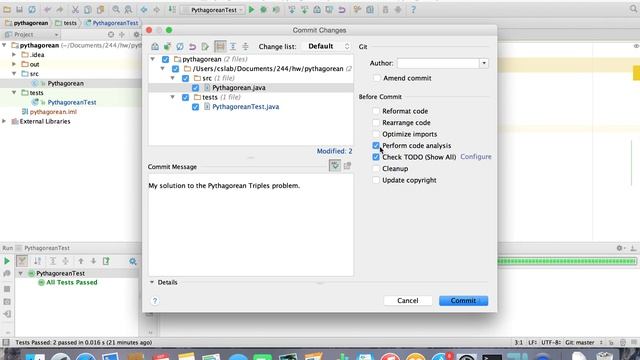The height and width of the screenshot is (360, 640).
Task: Click the Commit button
Action: point(463,301)
